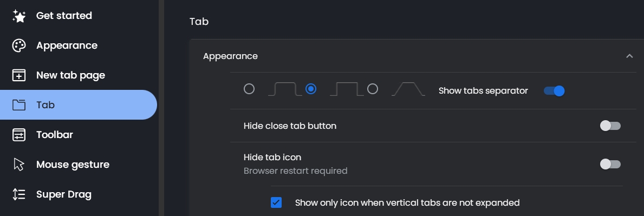Select the trapezoid tab shape preview

click(408, 89)
